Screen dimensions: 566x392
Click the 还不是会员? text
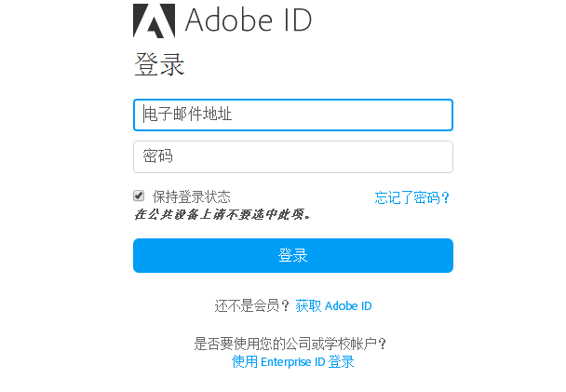(x=252, y=305)
